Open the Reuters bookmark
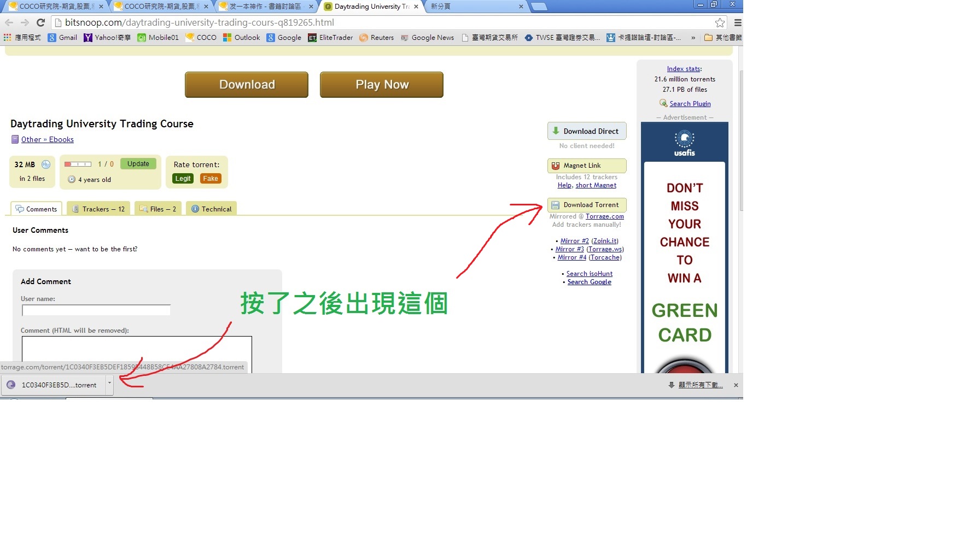 coord(377,38)
